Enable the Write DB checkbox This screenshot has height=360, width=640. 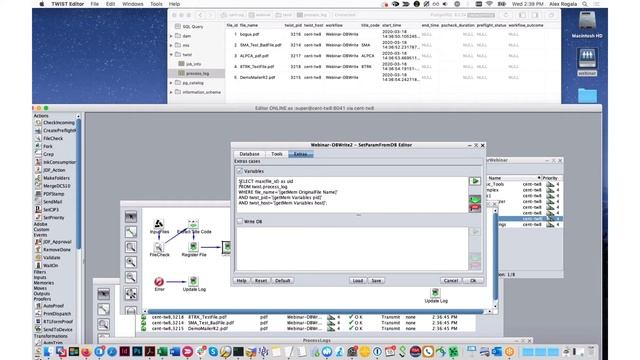pos(240,221)
